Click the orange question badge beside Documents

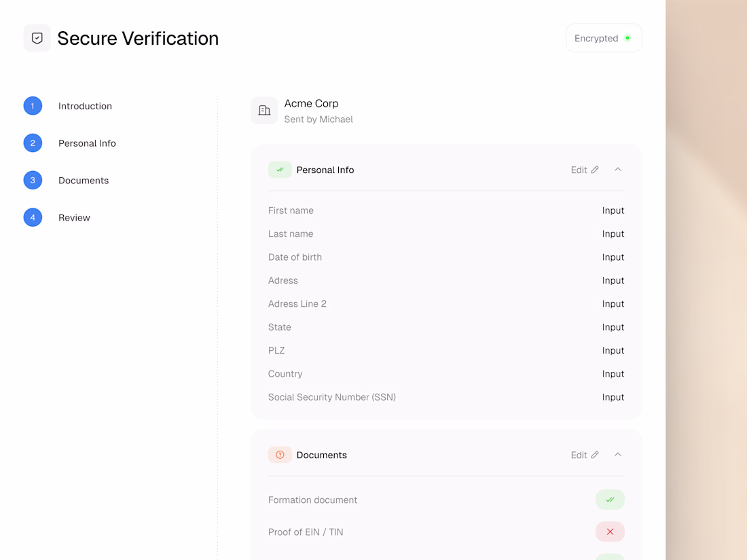coord(280,455)
